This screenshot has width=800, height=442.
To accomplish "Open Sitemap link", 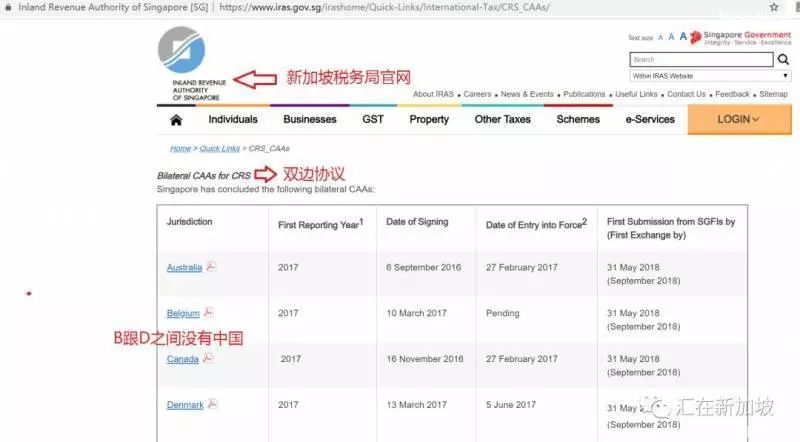I will click(x=773, y=94).
